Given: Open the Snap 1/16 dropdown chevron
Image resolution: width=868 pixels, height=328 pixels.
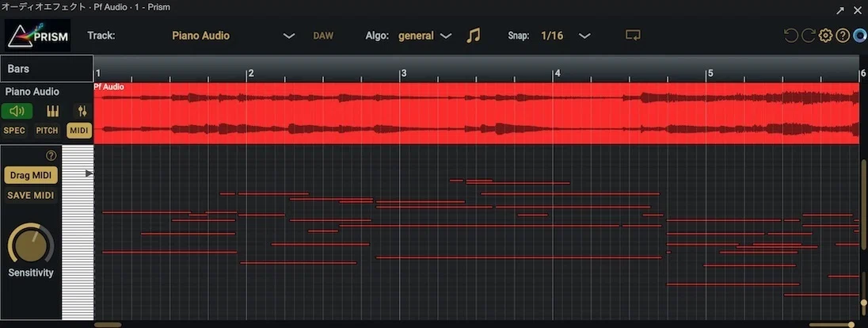Looking at the screenshot, I should pos(584,36).
